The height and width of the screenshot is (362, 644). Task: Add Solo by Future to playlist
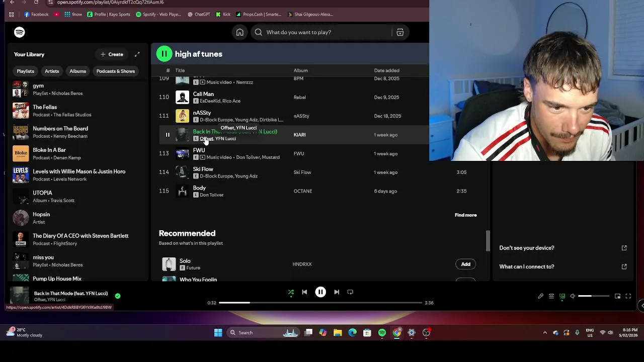465,264
